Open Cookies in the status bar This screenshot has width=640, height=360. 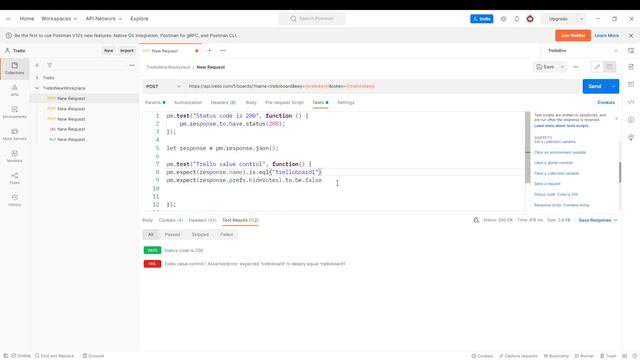click(x=482, y=356)
